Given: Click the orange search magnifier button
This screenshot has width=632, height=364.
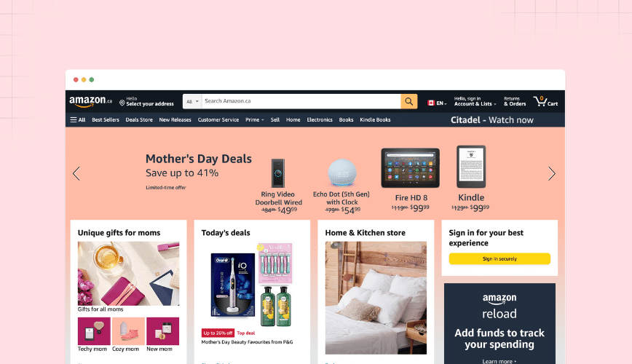Looking at the screenshot, I should point(408,102).
